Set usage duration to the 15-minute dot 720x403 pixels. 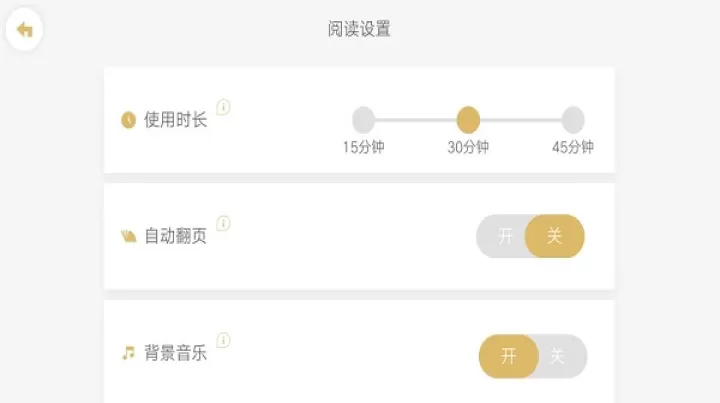point(364,120)
